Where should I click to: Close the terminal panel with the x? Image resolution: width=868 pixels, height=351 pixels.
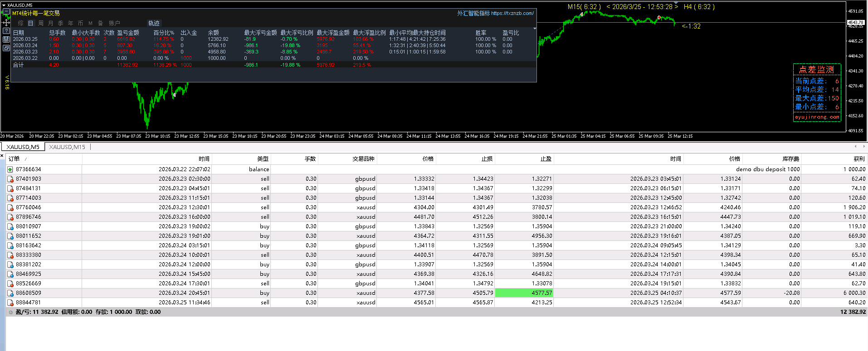pos(2,156)
